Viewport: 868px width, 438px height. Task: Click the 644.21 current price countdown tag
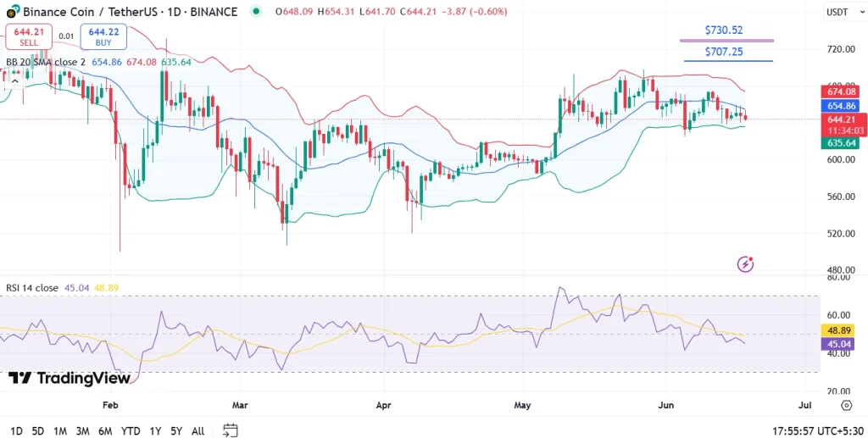pyautogui.click(x=843, y=125)
